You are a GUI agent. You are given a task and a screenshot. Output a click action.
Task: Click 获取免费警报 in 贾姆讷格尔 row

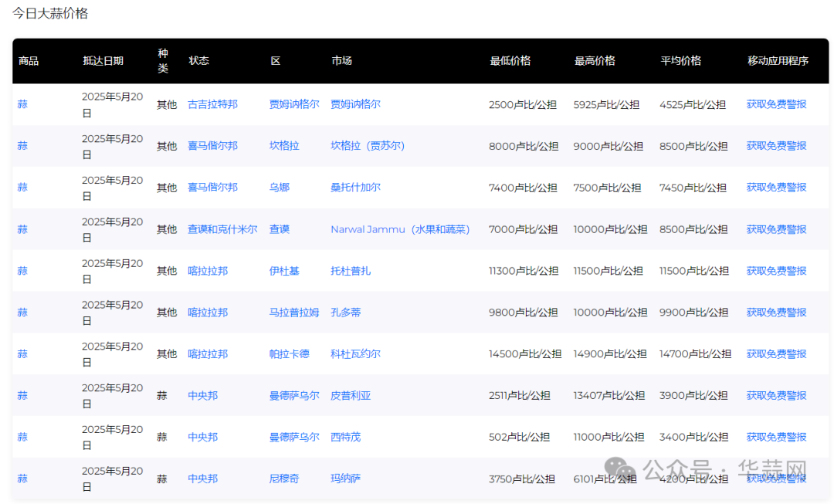click(x=776, y=104)
